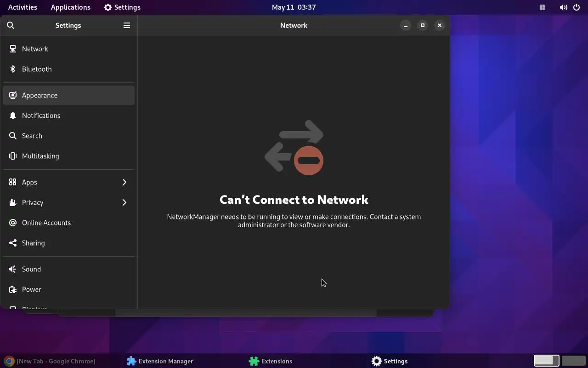The image size is (588, 368).
Task: Click the Sharing icon
Action: [x=13, y=243]
